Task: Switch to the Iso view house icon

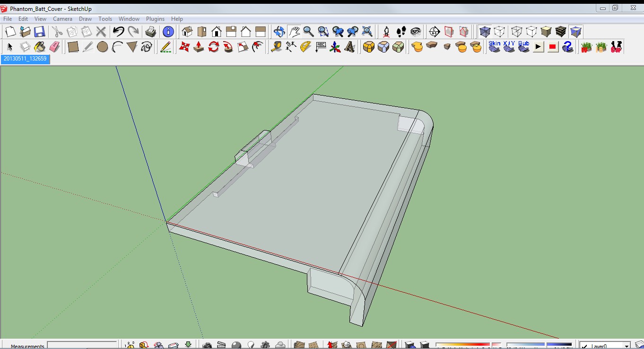Action: point(187,32)
